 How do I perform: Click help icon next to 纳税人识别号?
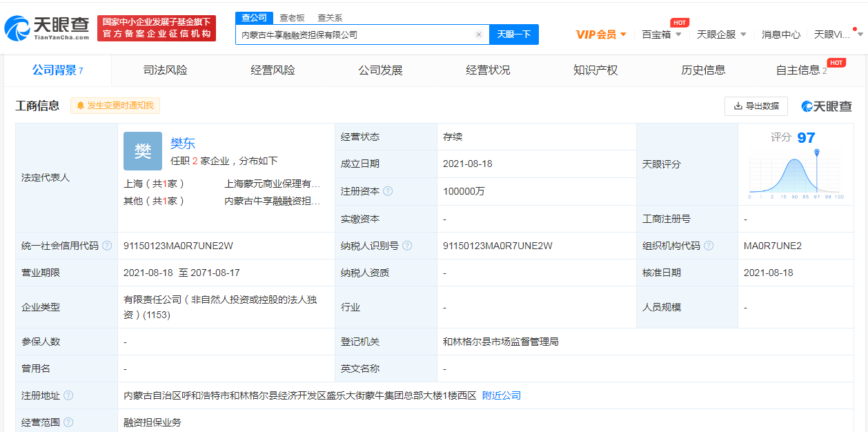pos(407,246)
